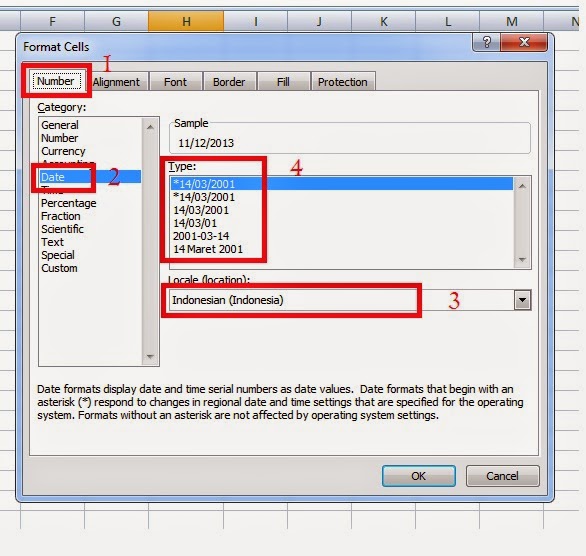
Task: Open the Locale dropdown arrow
Action: click(x=522, y=300)
